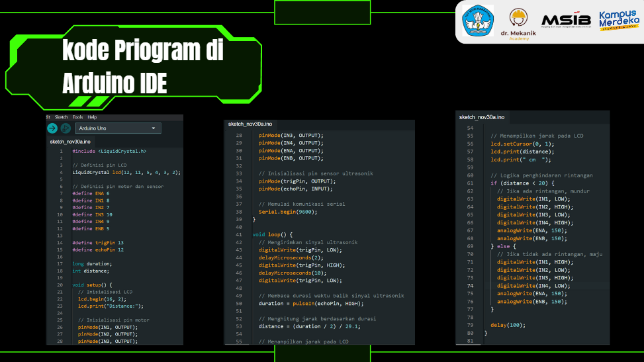Click the line '#define echoPin 12'
Screen dimensions: 644x362
pos(98,249)
